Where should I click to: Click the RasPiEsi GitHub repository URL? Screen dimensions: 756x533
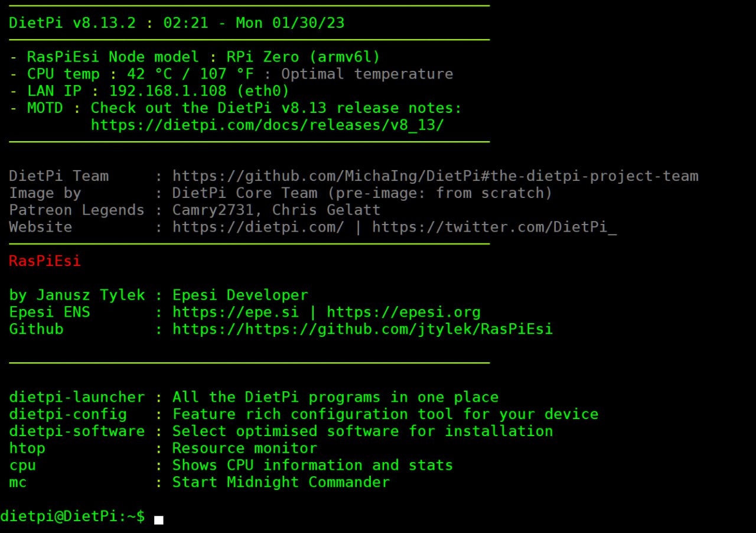[x=363, y=329]
